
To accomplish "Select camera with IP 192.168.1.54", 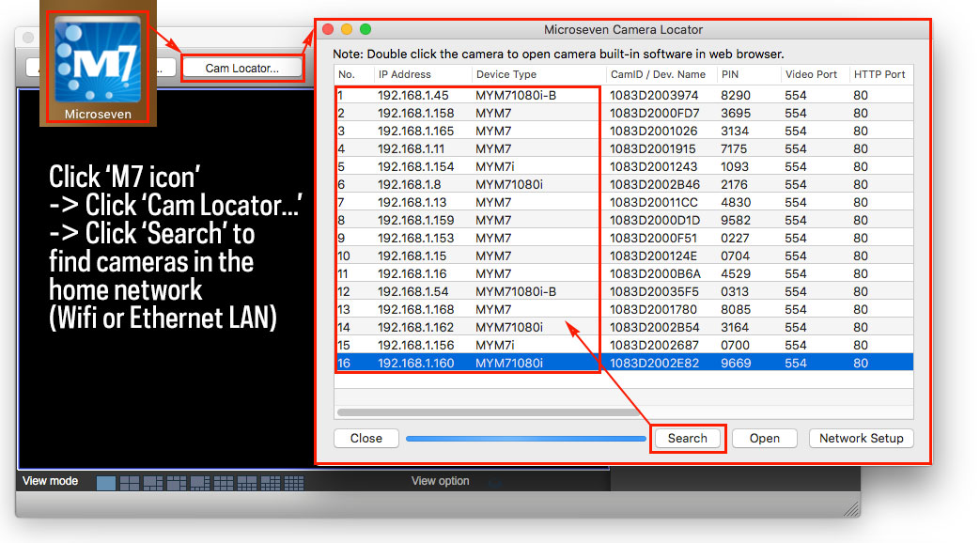I will pos(413,292).
